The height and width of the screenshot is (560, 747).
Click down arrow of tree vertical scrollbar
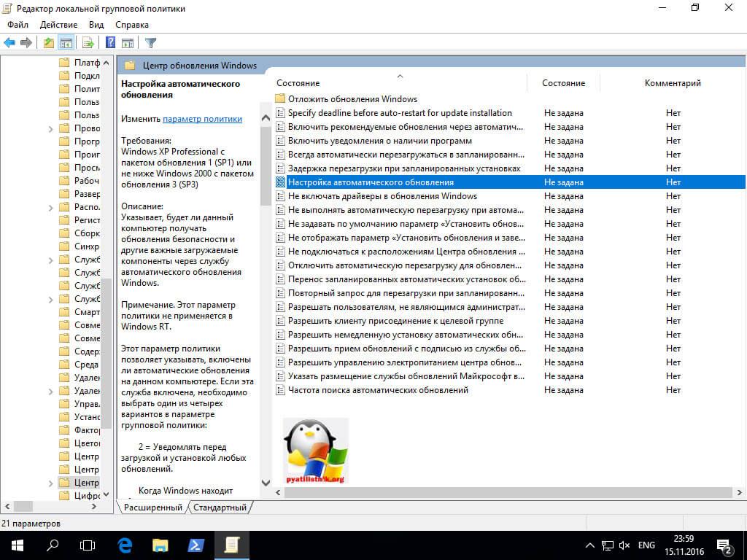pyautogui.click(x=106, y=495)
